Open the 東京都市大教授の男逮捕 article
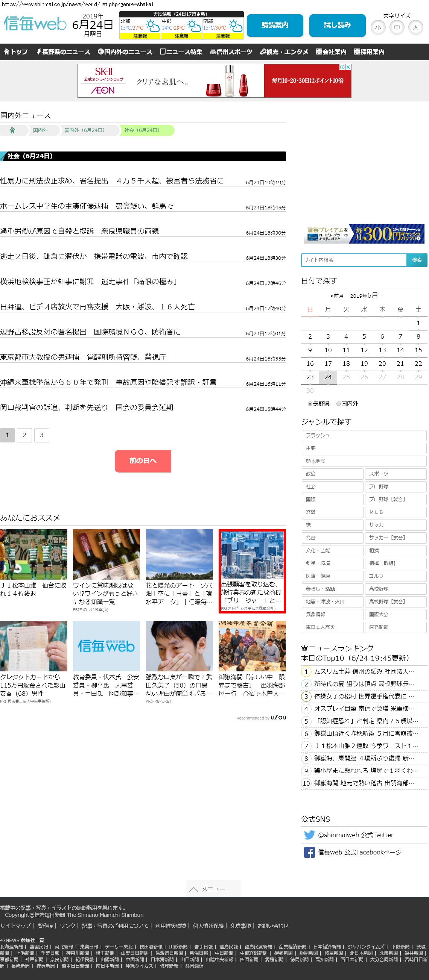 (x=83, y=357)
